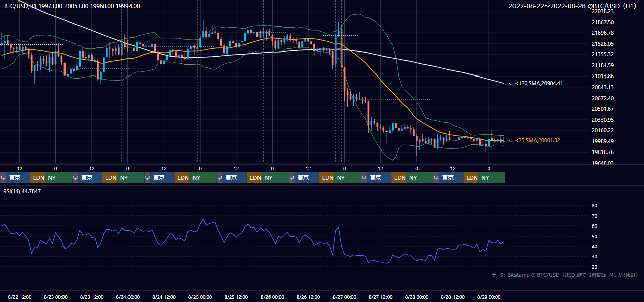Click the RSI 80 level label

[594, 206]
